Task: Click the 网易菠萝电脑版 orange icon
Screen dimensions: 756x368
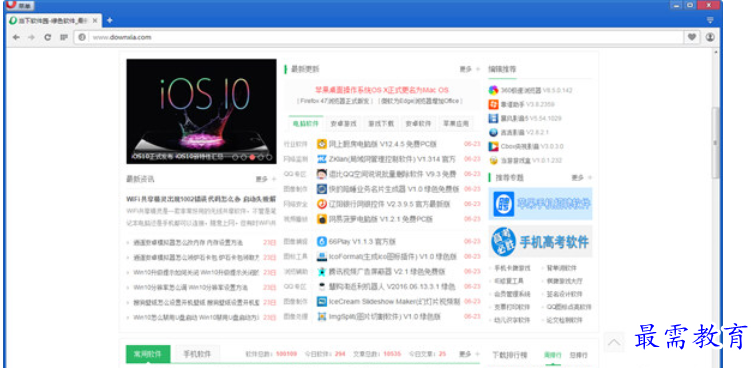Action: tap(322, 219)
